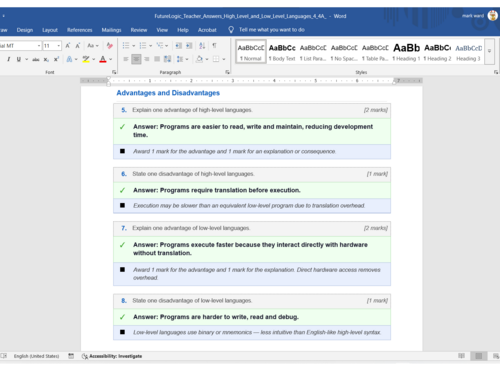Open the font size dropdown

click(59, 46)
